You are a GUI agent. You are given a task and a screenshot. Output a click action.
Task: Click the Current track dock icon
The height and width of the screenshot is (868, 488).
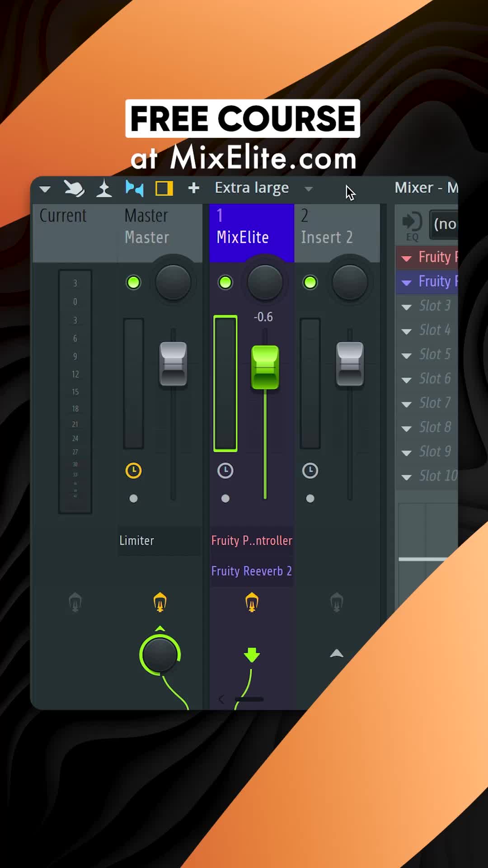(x=75, y=603)
